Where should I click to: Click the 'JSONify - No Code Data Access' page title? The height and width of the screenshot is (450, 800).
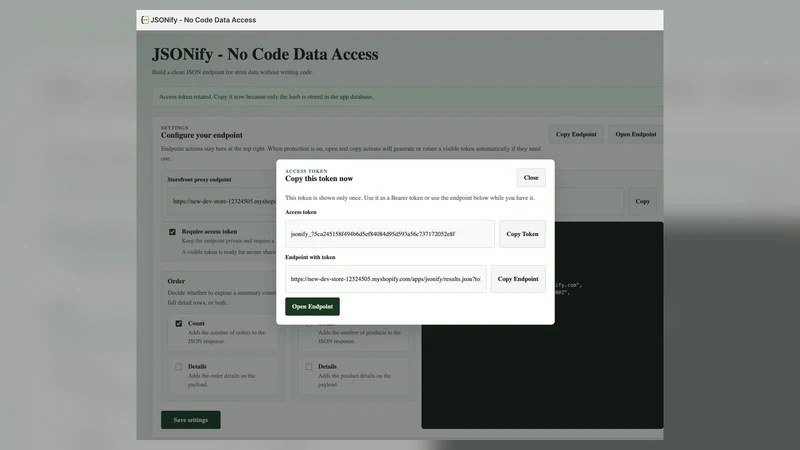coord(265,54)
